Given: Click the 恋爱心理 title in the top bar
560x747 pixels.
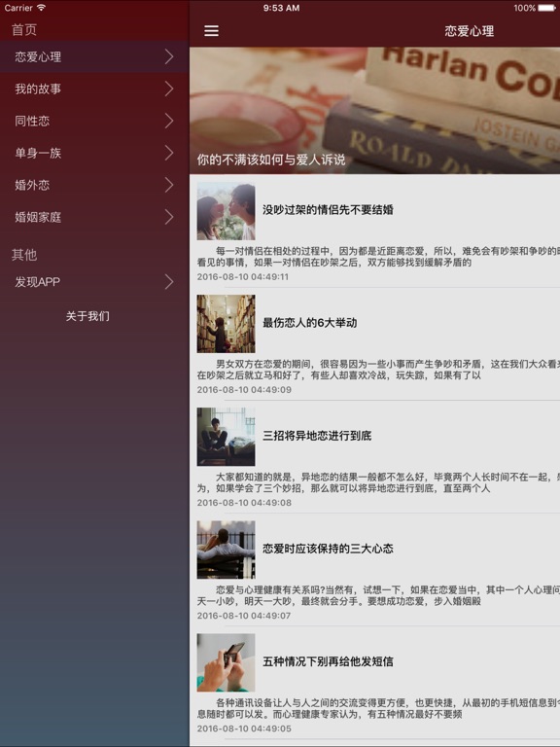Looking at the screenshot, I should (x=469, y=31).
